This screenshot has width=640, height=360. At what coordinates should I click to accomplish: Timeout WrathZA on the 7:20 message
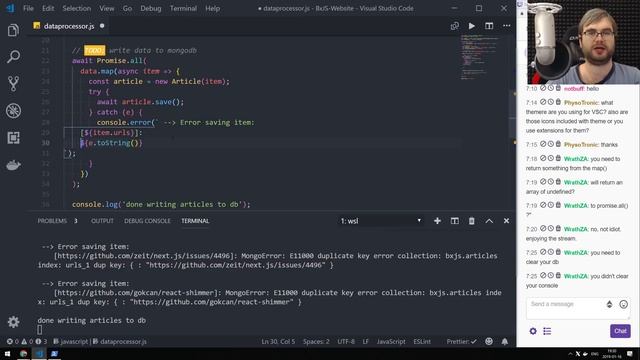[x=550, y=229]
